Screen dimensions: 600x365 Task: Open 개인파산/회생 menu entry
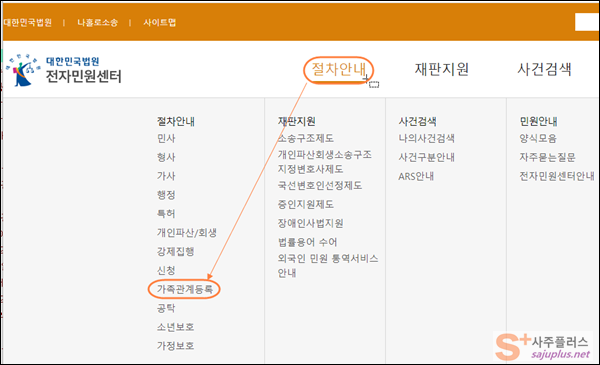(x=187, y=233)
